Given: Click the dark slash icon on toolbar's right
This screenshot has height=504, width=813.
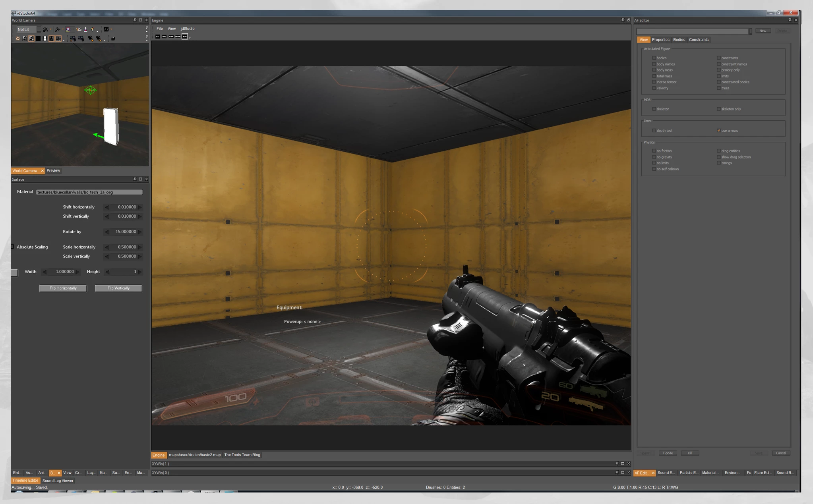Looking at the screenshot, I should coord(106,29).
